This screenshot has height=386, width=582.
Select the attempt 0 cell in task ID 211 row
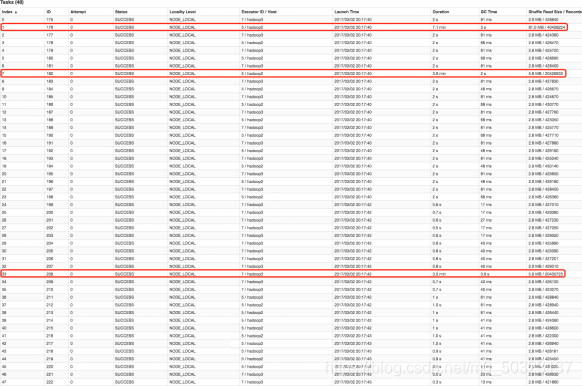coord(72,297)
